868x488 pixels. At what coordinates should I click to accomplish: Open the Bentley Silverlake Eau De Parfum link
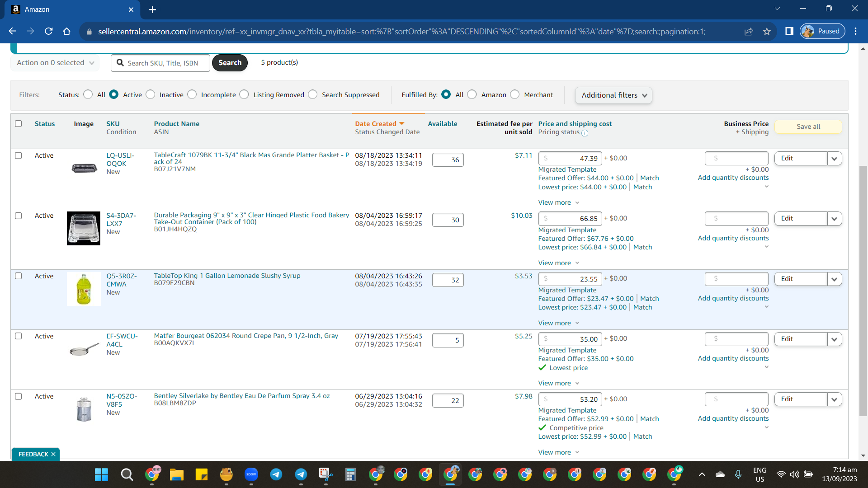click(242, 396)
